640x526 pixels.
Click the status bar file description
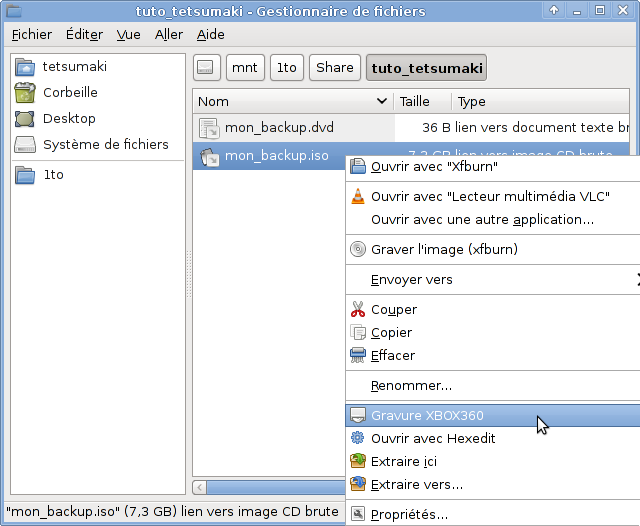[172, 511]
